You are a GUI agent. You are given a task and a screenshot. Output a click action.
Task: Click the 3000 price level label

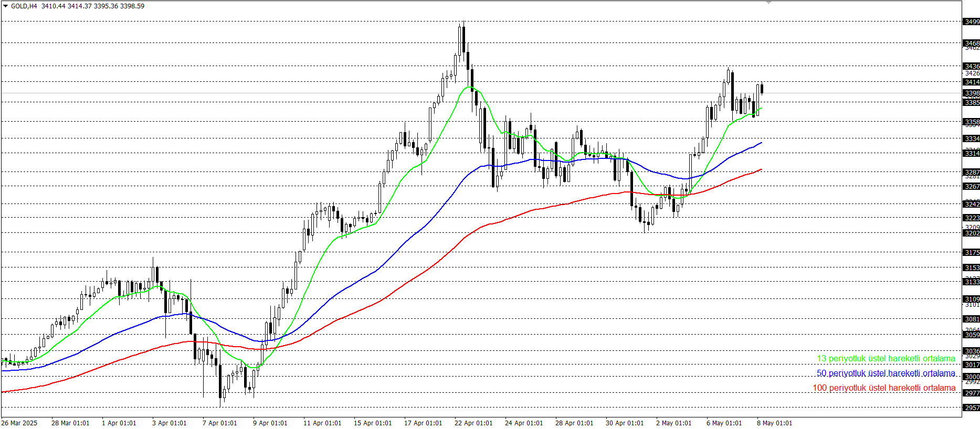(972, 377)
